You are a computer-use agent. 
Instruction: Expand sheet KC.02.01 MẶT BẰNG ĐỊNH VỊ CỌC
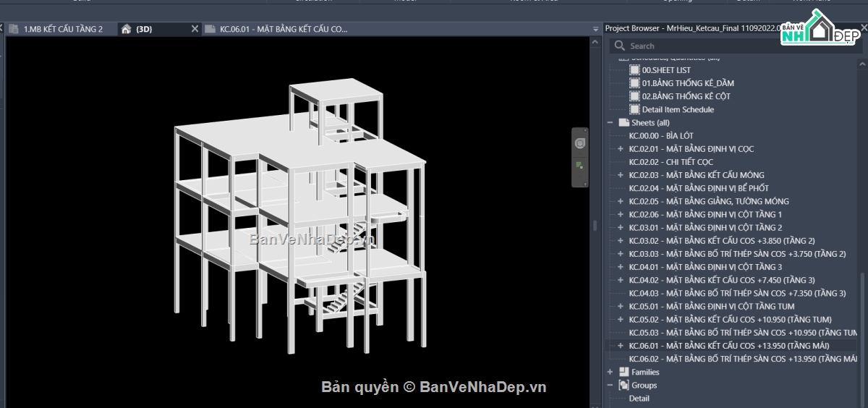point(620,149)
